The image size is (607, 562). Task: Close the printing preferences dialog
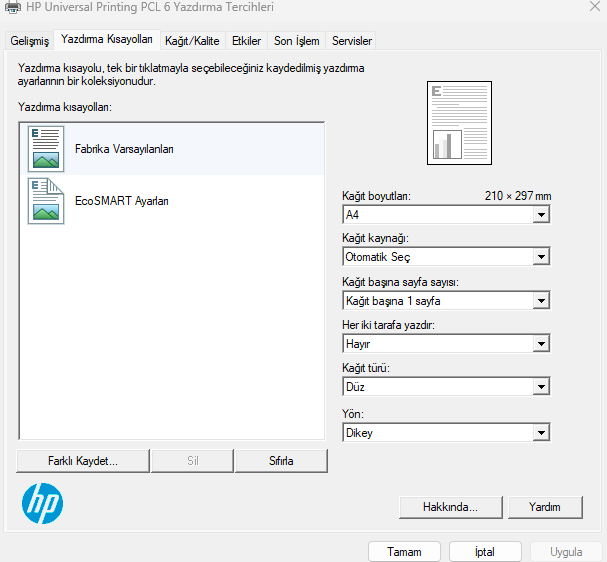click(x=595, y=6)
